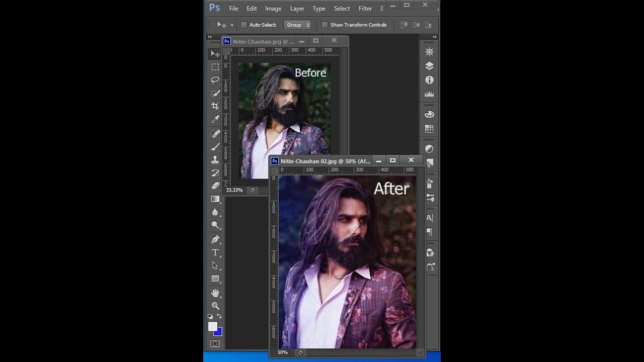The height and width of the screenshot is (362, 644).
Task: Open the Info panel icon
Action: click(429, 80)
